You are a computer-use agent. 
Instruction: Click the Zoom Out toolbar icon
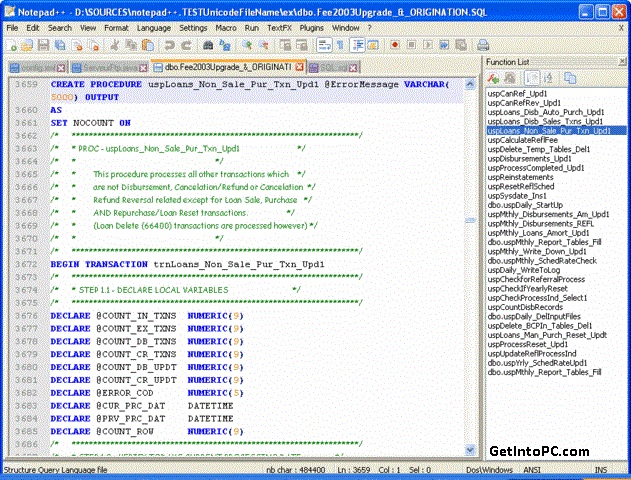pos(264,45)
